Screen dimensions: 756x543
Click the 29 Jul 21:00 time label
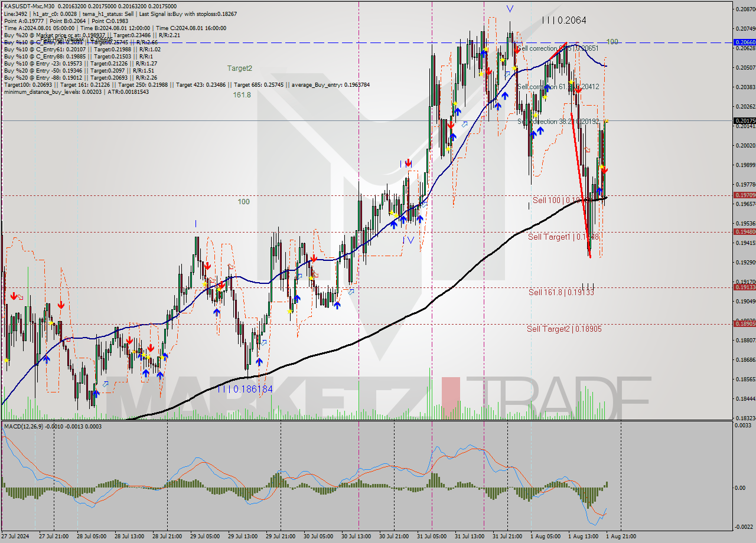pos(280,537)
